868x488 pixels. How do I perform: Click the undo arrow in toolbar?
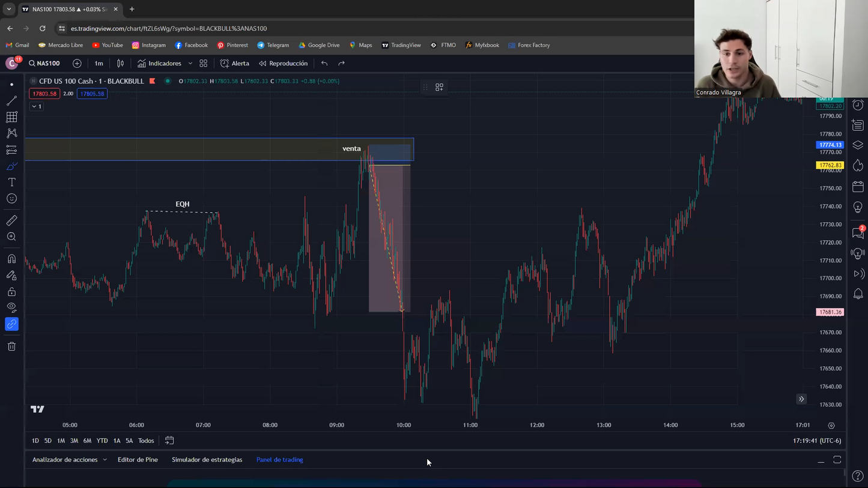(324, 64)
